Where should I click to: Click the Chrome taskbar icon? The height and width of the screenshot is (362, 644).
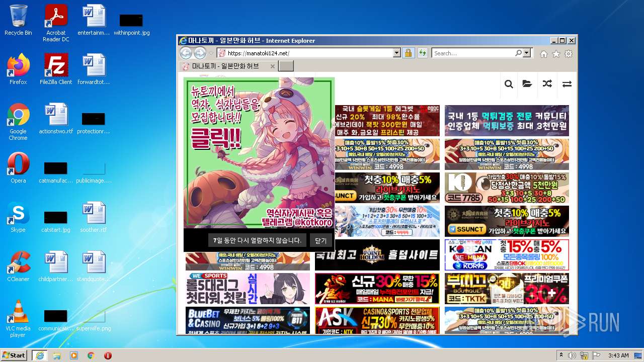coord(91,355)
